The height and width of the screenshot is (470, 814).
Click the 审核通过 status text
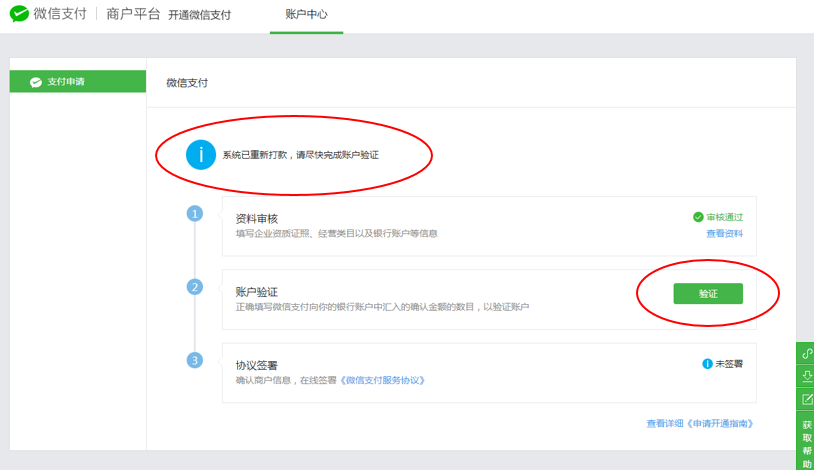[725, 217]
